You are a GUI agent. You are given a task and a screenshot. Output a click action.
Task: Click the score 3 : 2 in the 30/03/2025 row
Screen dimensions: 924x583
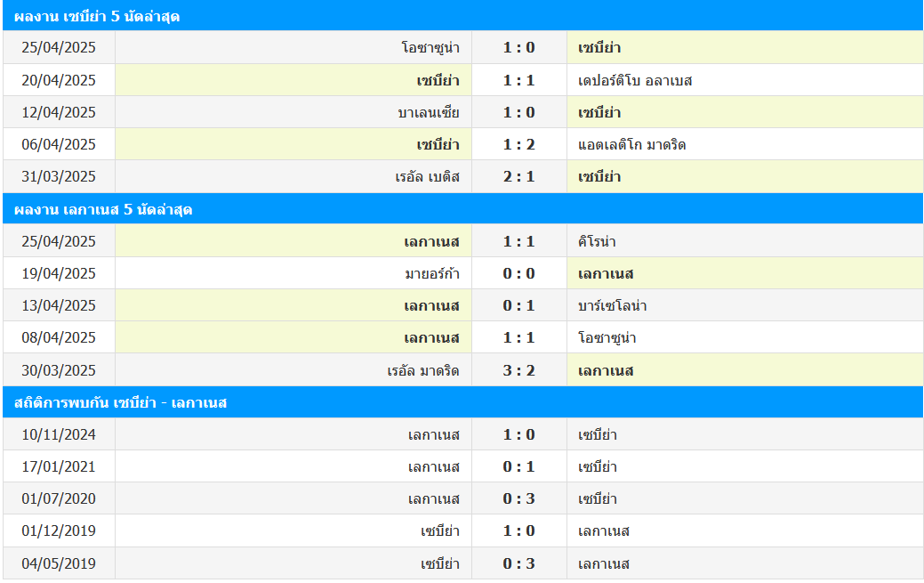click(519, 370)
